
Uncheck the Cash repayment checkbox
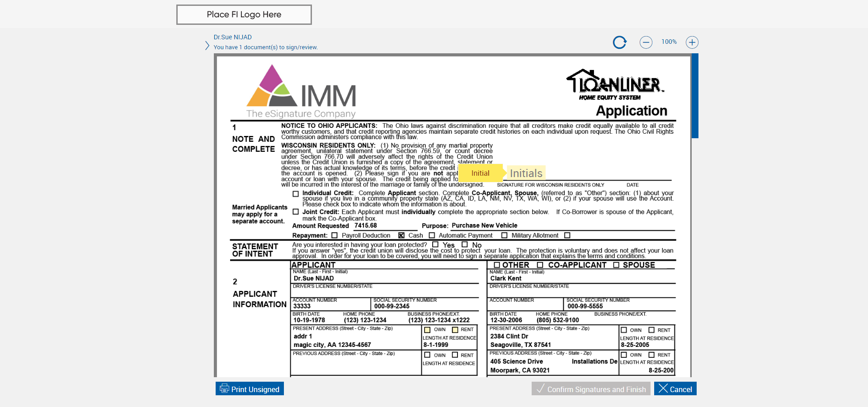point(401,235)
